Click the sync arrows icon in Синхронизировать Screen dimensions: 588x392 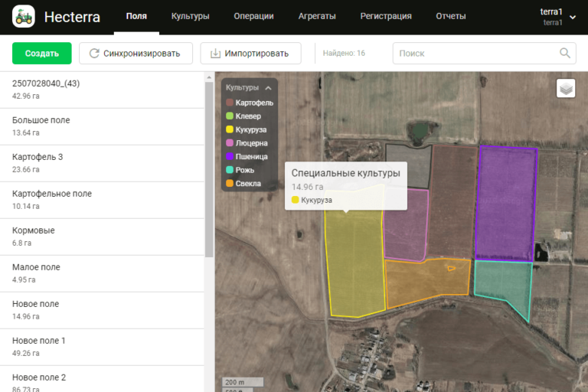click(94, 54)
